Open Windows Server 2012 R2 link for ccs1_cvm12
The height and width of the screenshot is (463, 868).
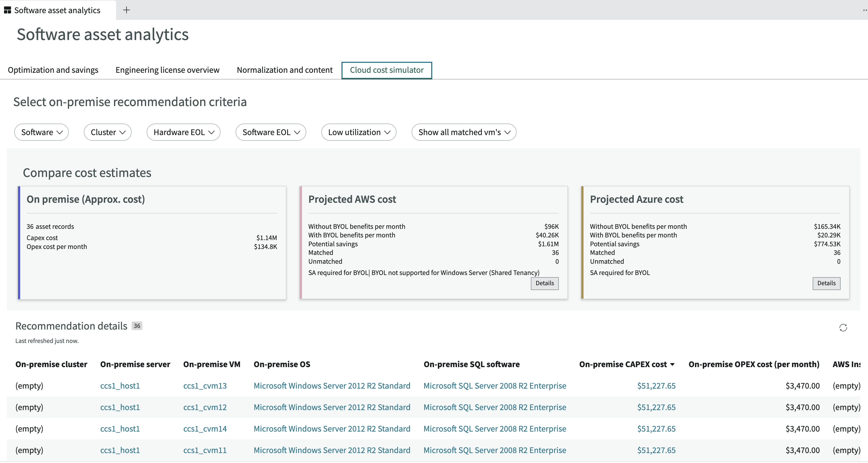(332, 407)
